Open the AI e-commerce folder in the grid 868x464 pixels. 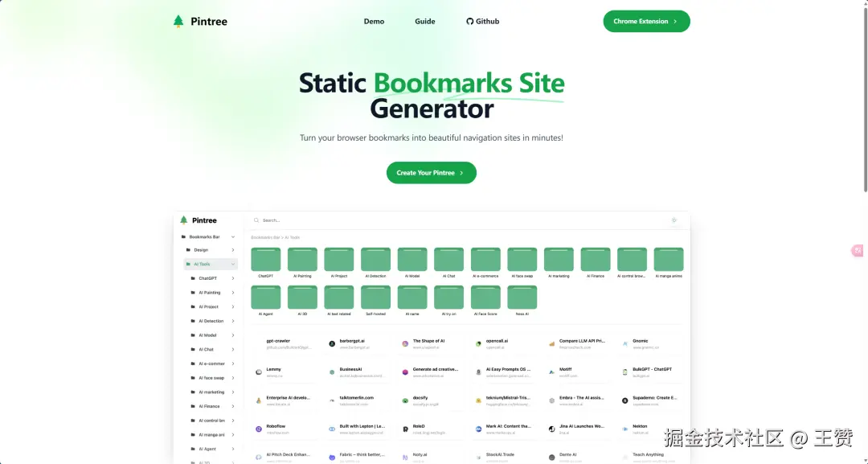[x=485, y=259]
